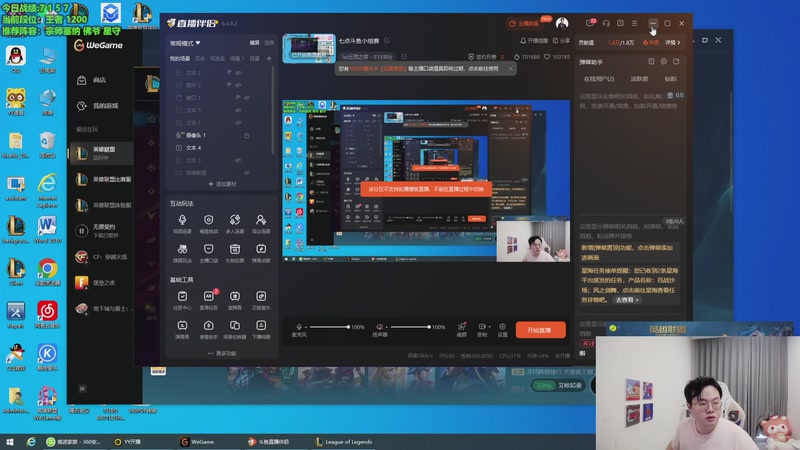The width and height of the screenshot is (800, 450).
Task: Click 分享 share link
Action: tap(561, 40)
